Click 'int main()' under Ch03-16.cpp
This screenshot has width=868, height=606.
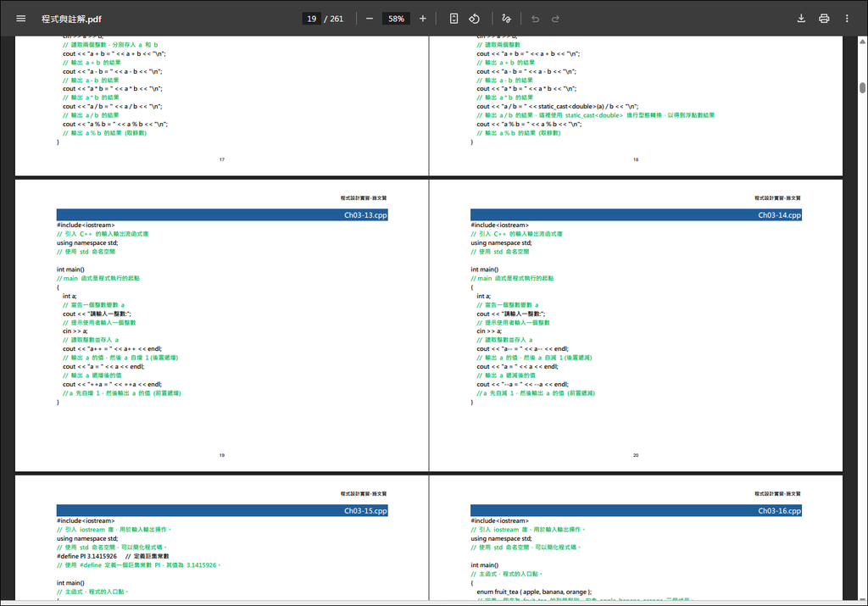point(484,565)
